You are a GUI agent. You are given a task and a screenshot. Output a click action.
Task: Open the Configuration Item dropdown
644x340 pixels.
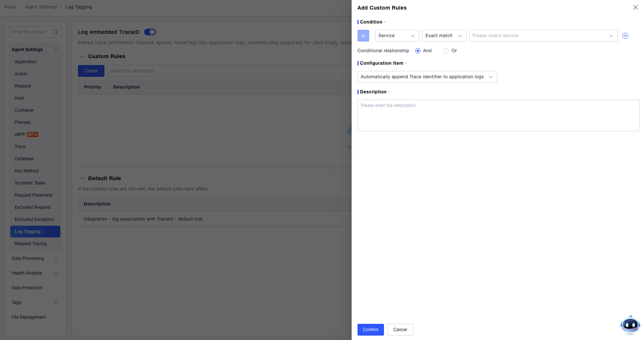tap(427, 77)
